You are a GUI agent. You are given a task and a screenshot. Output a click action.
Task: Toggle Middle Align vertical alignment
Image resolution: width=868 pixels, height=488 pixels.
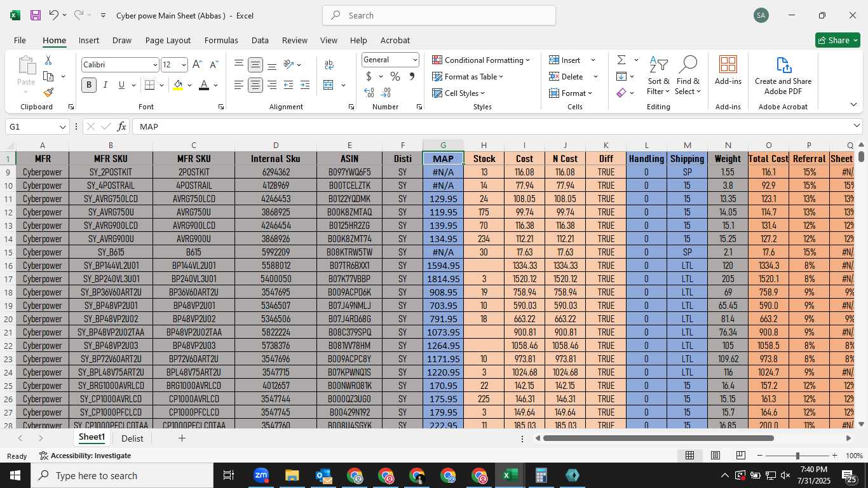pyautogui.click(x=255, y=65)
